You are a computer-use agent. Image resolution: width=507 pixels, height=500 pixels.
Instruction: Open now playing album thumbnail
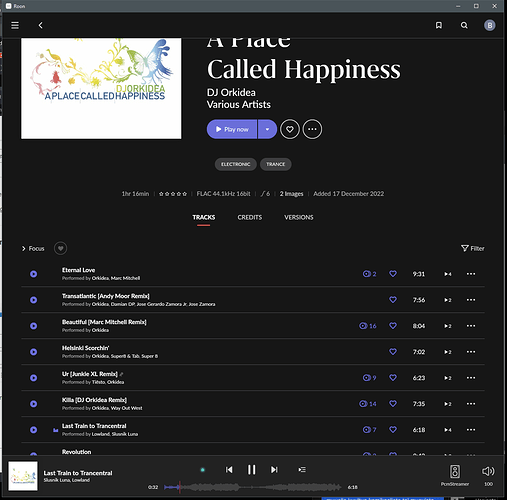pos(23,476)
